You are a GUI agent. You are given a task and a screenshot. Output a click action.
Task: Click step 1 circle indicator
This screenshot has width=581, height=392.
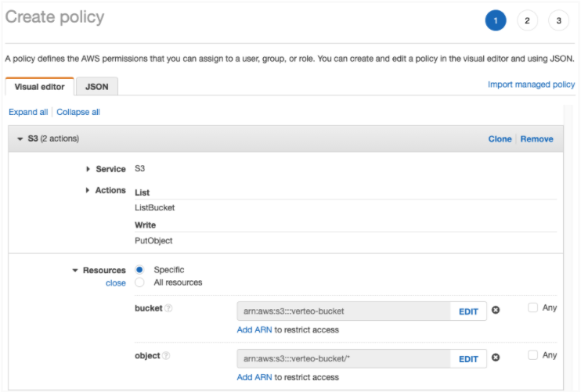[x=496, y=21]
